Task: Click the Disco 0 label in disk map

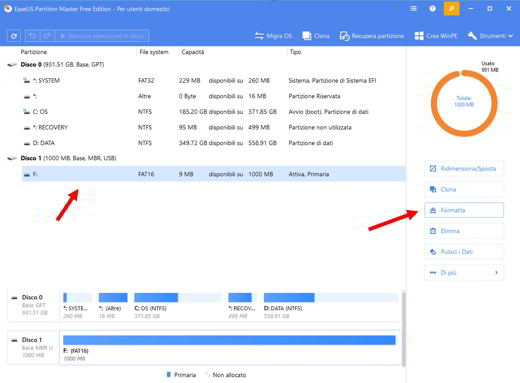Action: pos(32,297)
